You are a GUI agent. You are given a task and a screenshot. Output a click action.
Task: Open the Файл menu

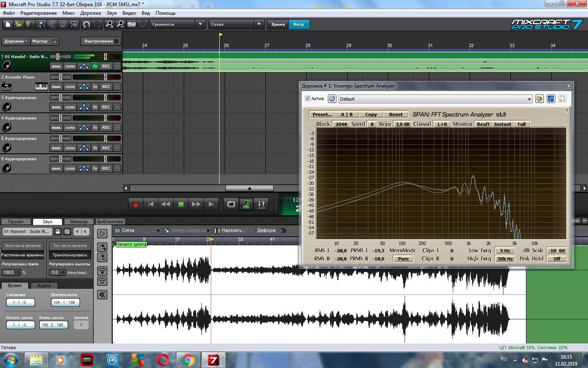coord(9,13)
